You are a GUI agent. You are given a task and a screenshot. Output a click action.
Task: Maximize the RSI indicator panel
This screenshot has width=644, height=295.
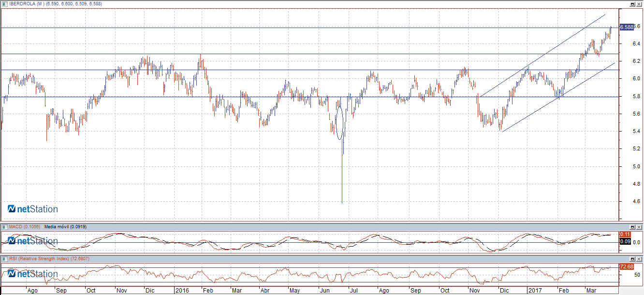click(632, 259)
